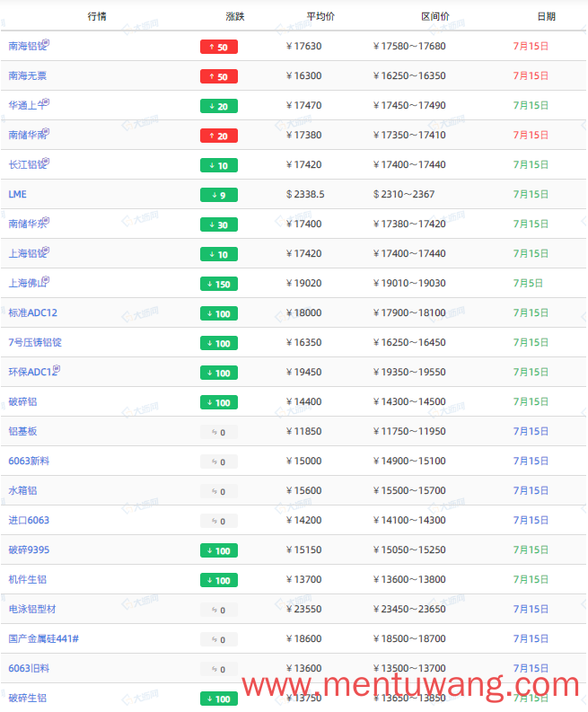This screenshot has height=712, width=588.
Task: Click the 平均价 column header
Action: (320, 17)
